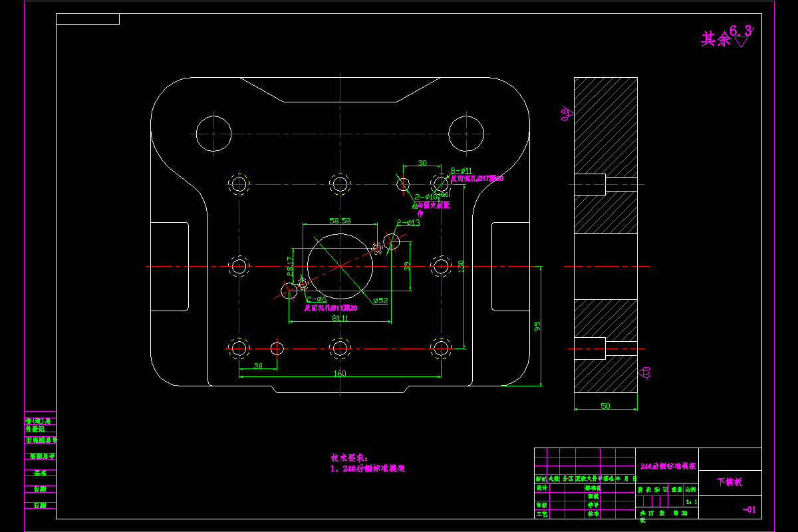Click the 反面沉孔Ø17深20 annotation
Viewport: 798px width, 532px height.
click(477, 179)
